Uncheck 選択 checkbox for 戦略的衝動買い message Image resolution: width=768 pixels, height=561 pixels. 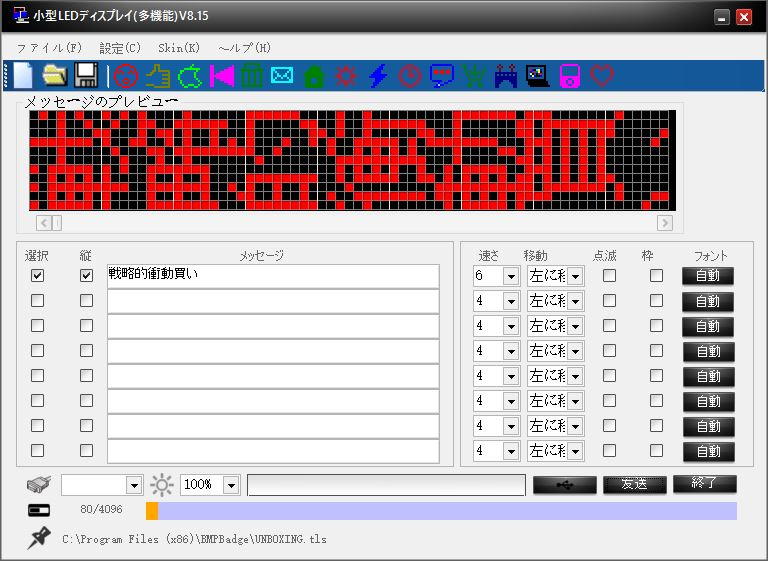point(37,275)
